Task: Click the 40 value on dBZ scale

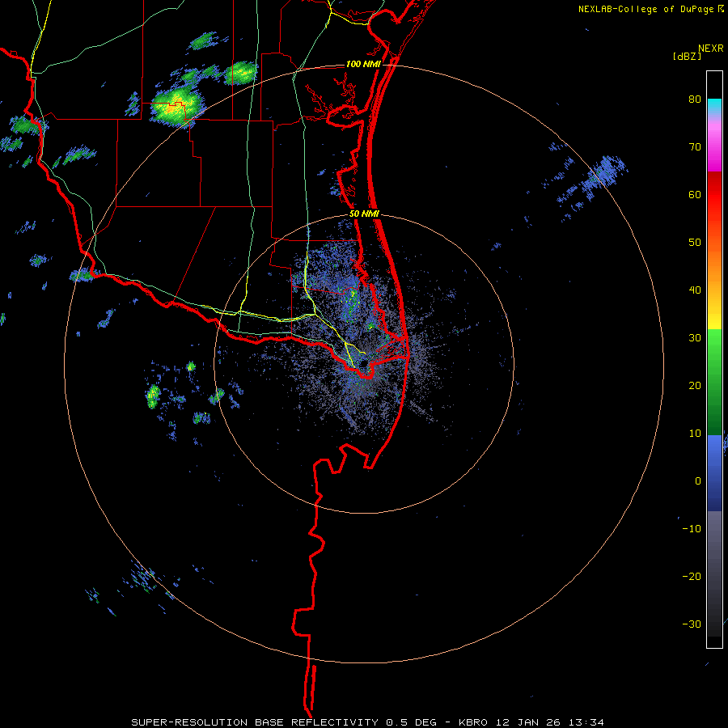Action: point(695,290)
